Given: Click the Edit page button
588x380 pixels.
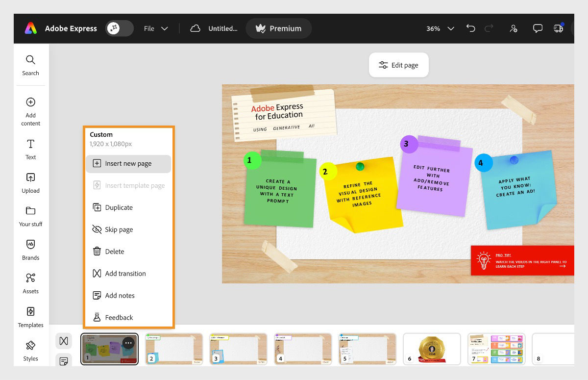Looking at the screenshot, I should coord(398,65).
